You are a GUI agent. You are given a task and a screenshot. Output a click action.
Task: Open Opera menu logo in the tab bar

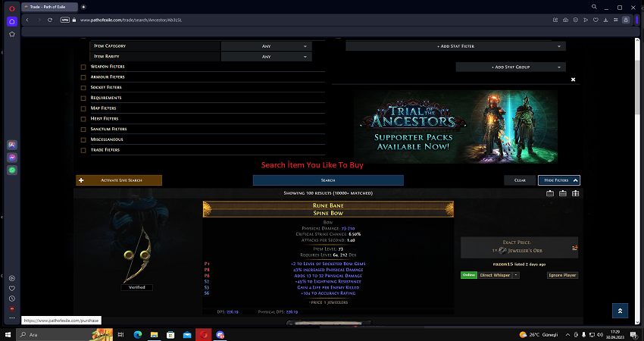point(12,8)
